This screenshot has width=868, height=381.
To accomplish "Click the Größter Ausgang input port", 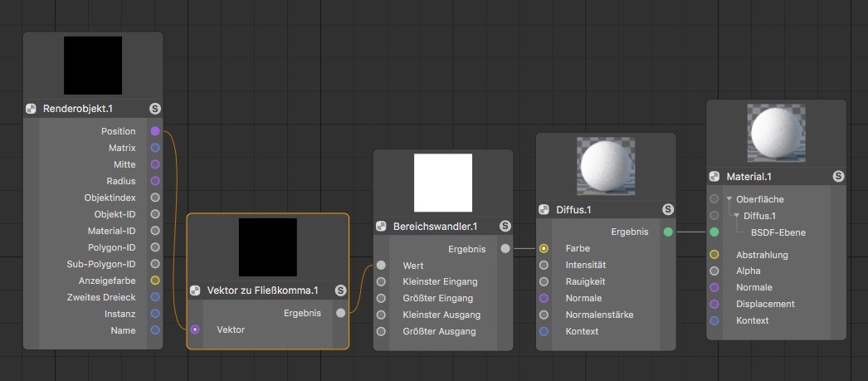I will tap(381, 332).
